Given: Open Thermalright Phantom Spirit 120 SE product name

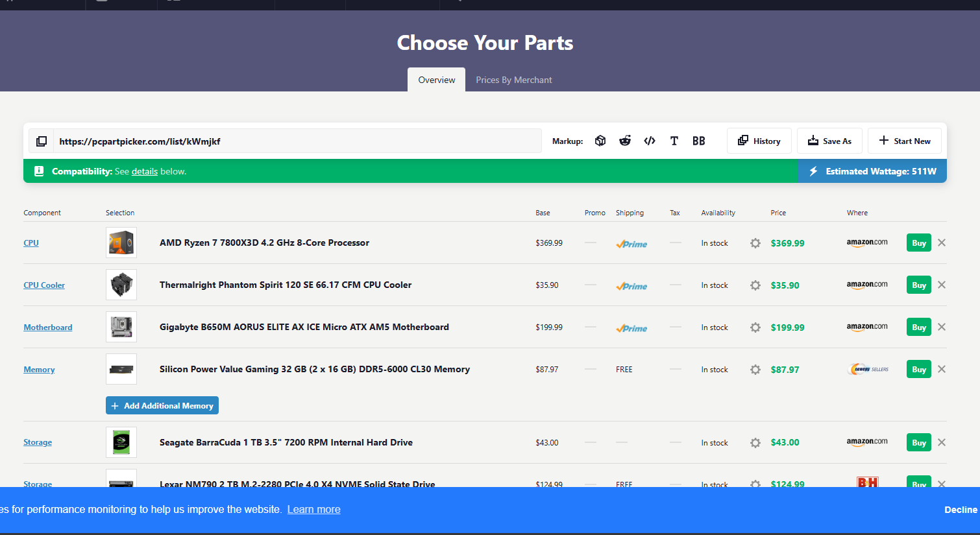Looking at the screenshot, I should pyautogui.click(x=286, y=285).
